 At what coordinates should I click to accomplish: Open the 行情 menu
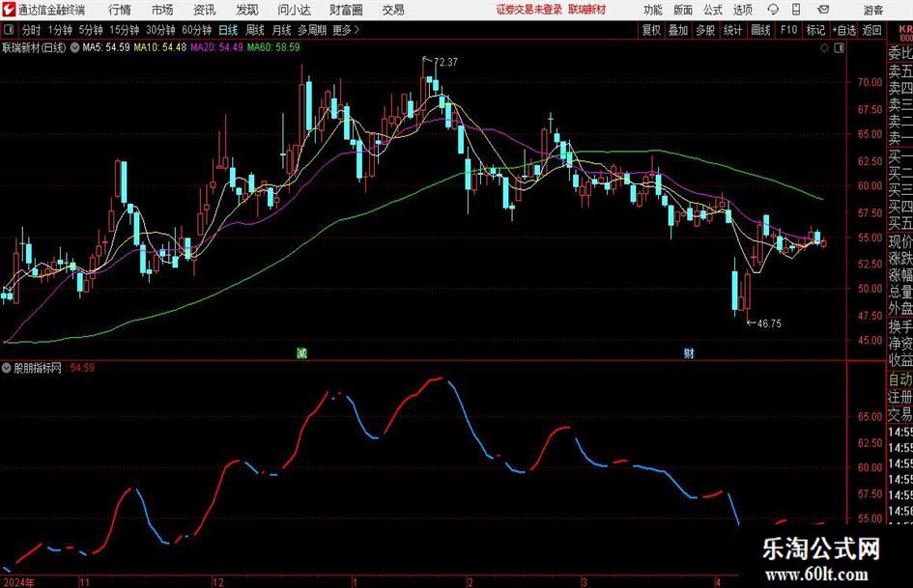pyautogui.click(x=120, y=10)
